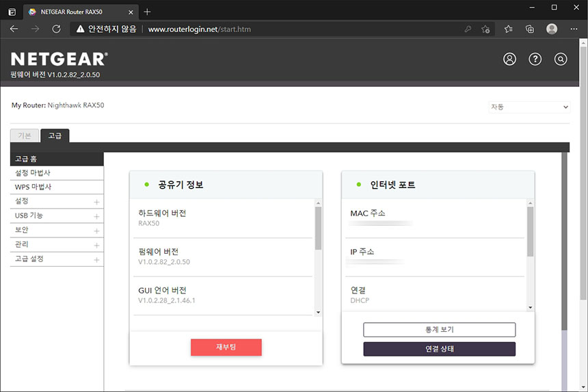Click the 연결 상태 button
The height and width of the screenshot is (392, 588).
coord(439,349)
